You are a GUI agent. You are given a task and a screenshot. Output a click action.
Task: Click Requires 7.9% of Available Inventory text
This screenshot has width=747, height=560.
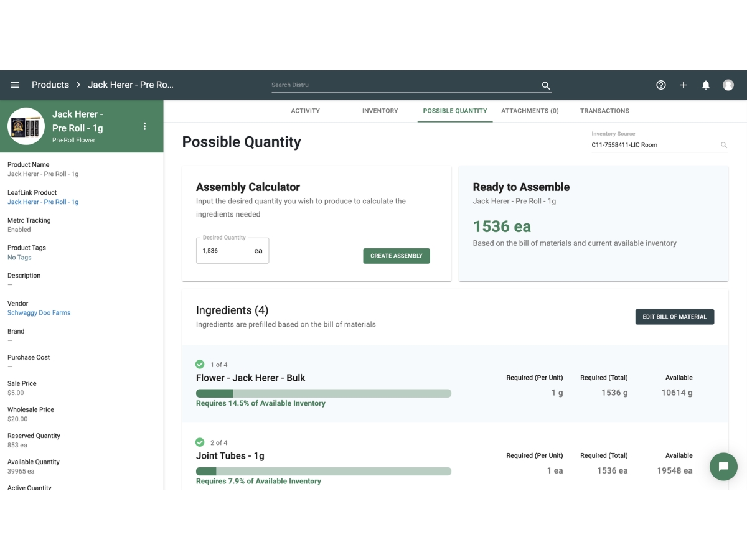coord(258,481)
